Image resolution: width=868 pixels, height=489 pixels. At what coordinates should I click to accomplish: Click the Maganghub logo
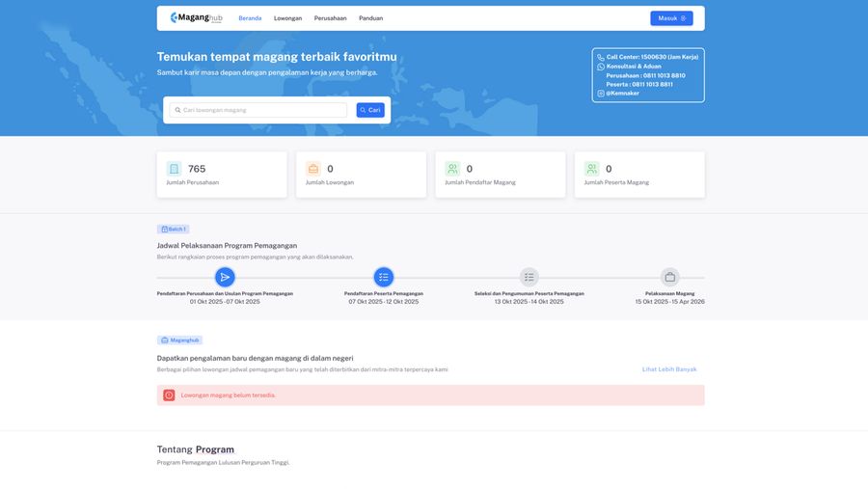(196, 17)
